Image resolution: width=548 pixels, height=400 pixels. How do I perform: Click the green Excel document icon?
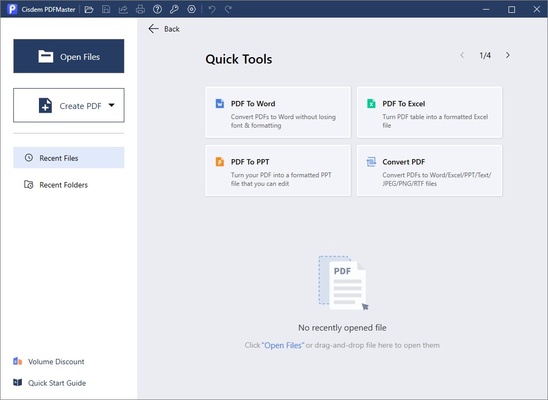point(371,103)
